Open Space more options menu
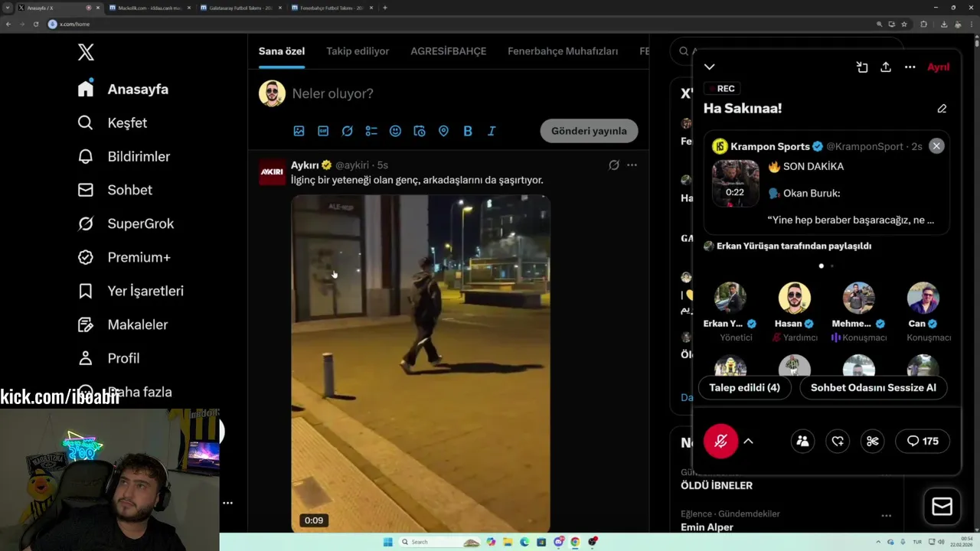Image resolution: width=980 pixels, height=551 pixels. tap(910, 67)
